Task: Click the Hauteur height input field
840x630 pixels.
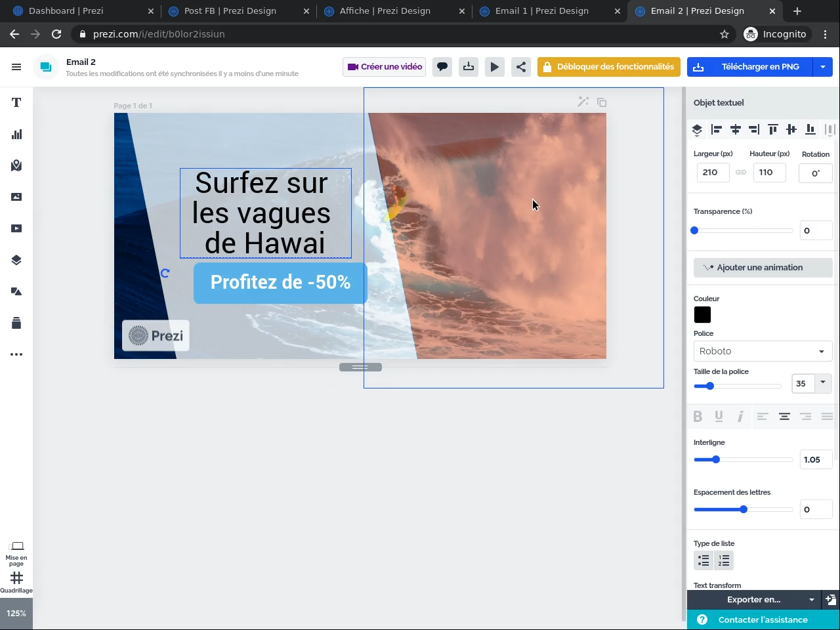Action: pyautogui.click(x=769, y=173)
